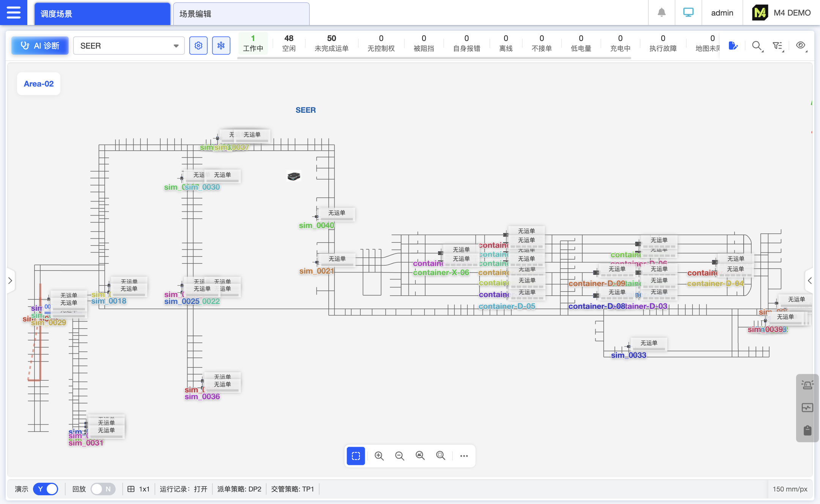The image size is (820, 504).
Task: Toggle the 演示 demo switch
Action: pyautogui.click(x=46, y=489)
